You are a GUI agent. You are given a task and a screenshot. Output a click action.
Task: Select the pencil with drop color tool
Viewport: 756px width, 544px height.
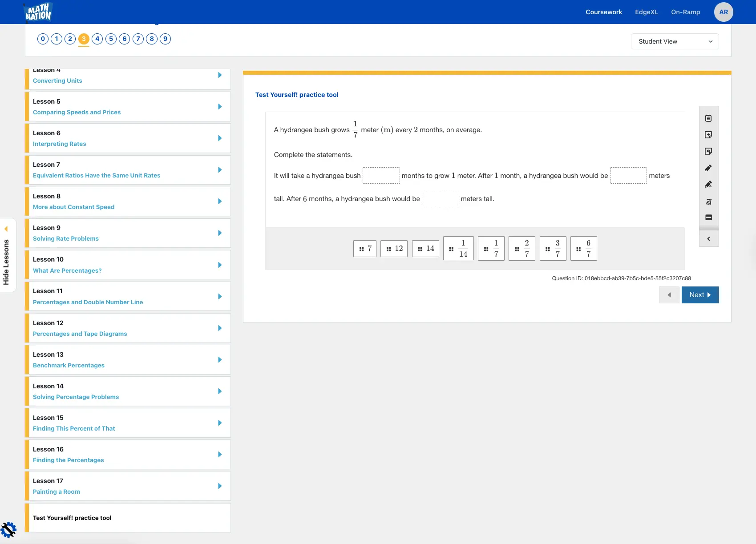point(708,185)
